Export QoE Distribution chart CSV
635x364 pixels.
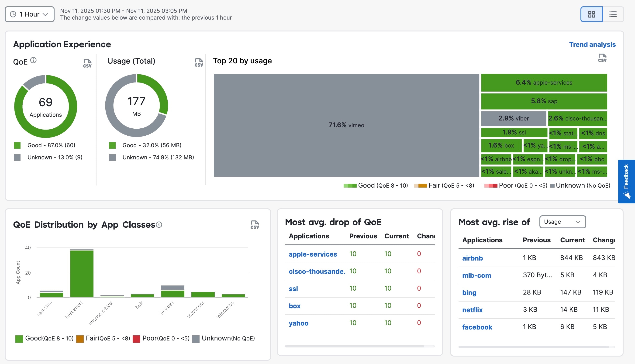coord(255,224)
